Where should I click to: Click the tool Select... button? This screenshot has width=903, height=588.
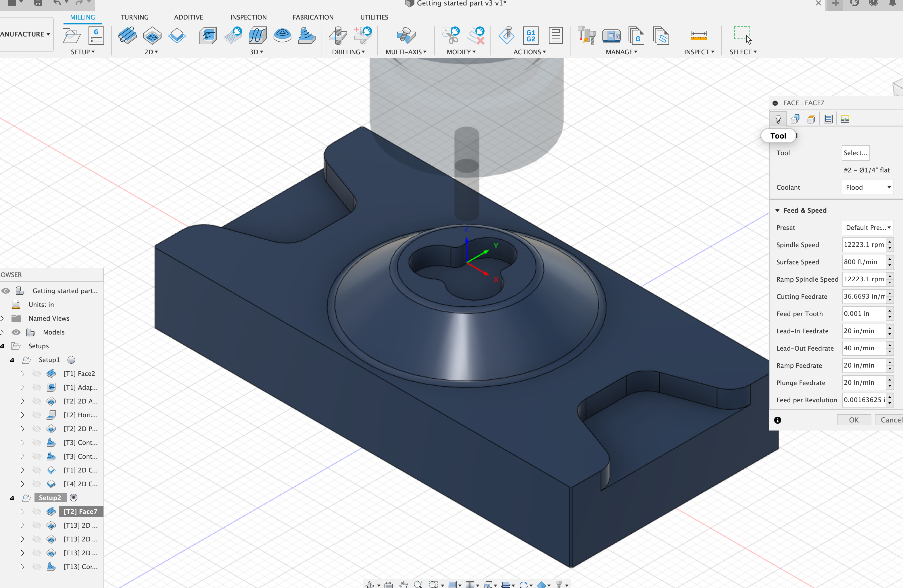(x=855, y=153)
